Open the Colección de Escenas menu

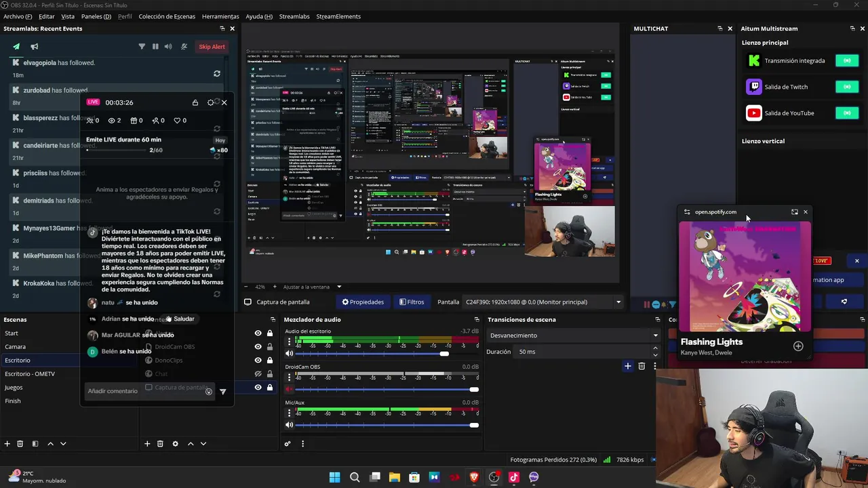point(167,16)
